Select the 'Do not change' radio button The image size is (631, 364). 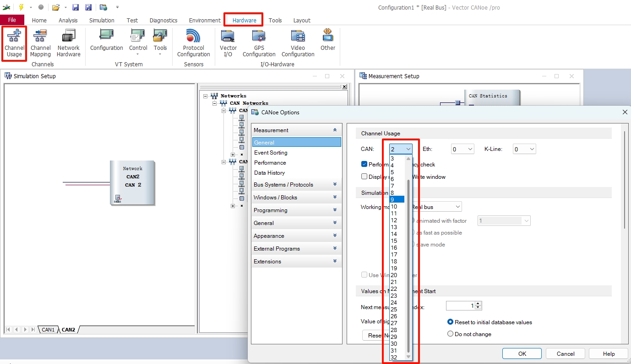[x=450, y=334]
